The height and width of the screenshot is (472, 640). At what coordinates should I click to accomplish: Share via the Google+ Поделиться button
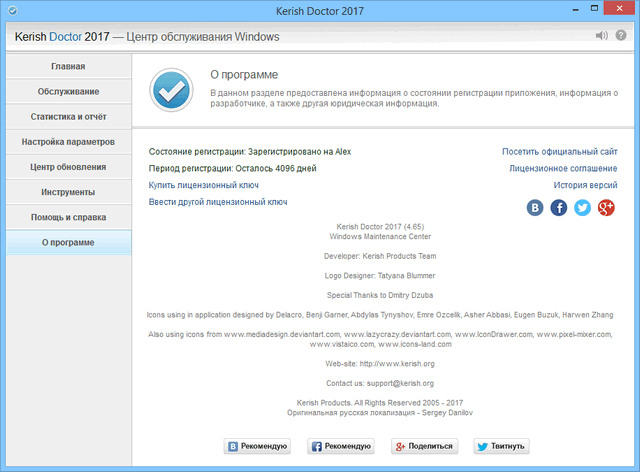point(422,446)
